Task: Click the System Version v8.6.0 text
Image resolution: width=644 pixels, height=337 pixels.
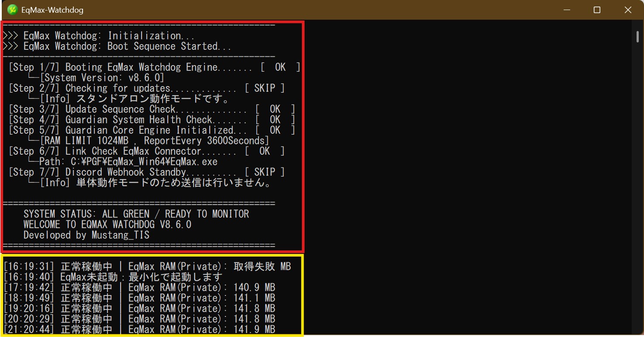Action: tap(102, 78)
